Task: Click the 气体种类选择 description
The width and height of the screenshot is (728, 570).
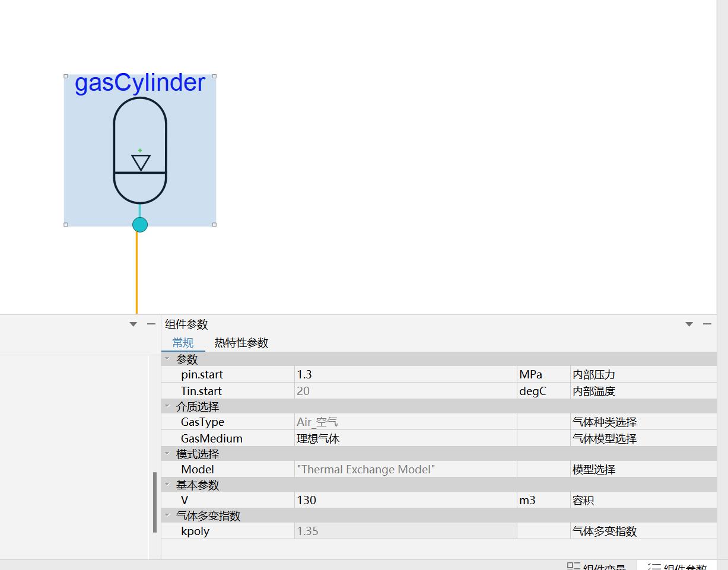Action: (x=605, y=422)
